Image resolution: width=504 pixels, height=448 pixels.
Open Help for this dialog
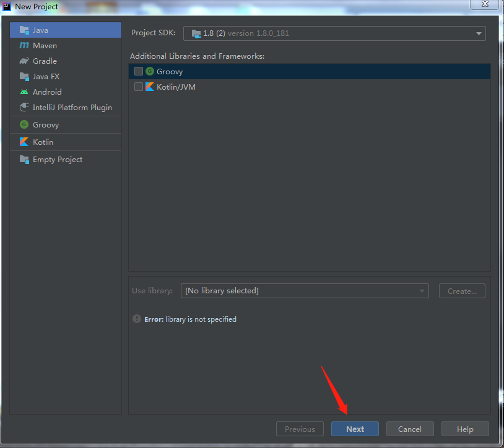(x=465, y=429)
